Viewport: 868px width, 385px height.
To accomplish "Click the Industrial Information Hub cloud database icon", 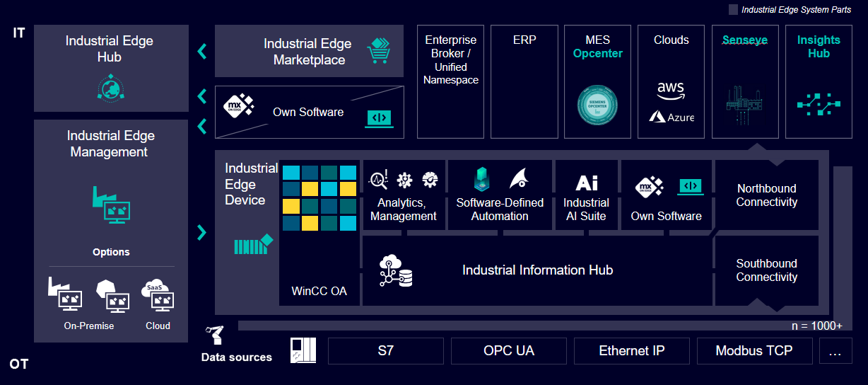I will 396,271.
